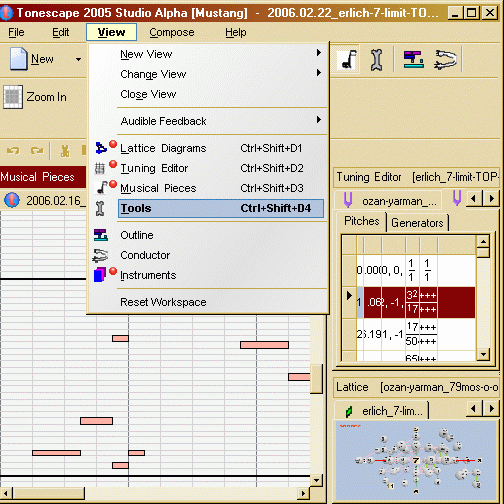Viewport: 504px width, 504px height.
Task: Select the erlich_7-lim... Lattice tab
Action: tap(382, 411)
